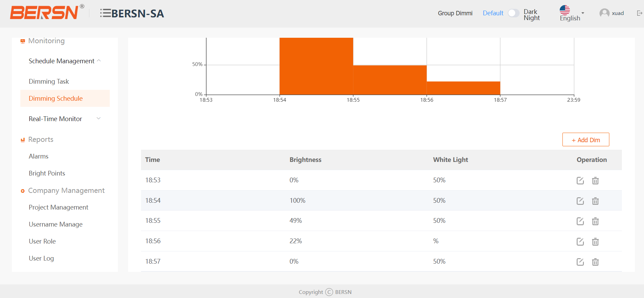The image size is (644, 298).
Task: Click the Add Dim button
Action: click(x=586, y=140)
